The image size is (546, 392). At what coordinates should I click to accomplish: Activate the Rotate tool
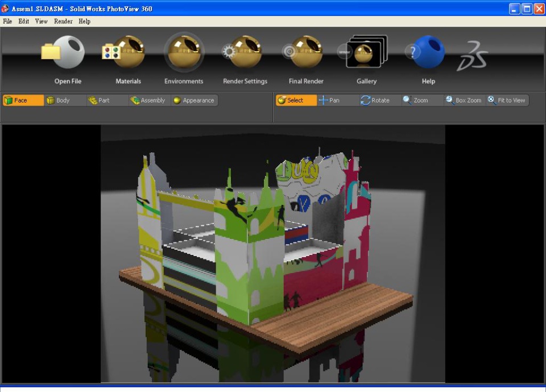point(380,100)
